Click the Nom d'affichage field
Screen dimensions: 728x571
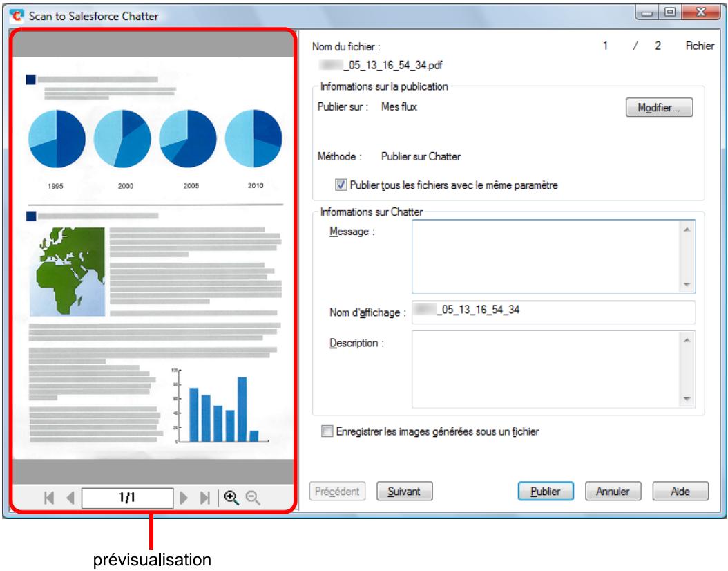553,312
